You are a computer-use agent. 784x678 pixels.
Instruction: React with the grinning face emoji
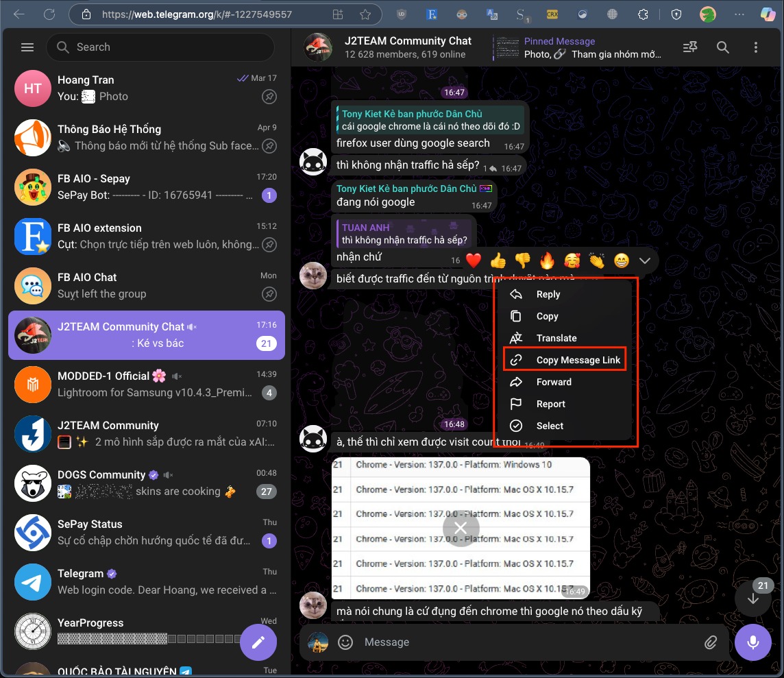coord(621,261)
